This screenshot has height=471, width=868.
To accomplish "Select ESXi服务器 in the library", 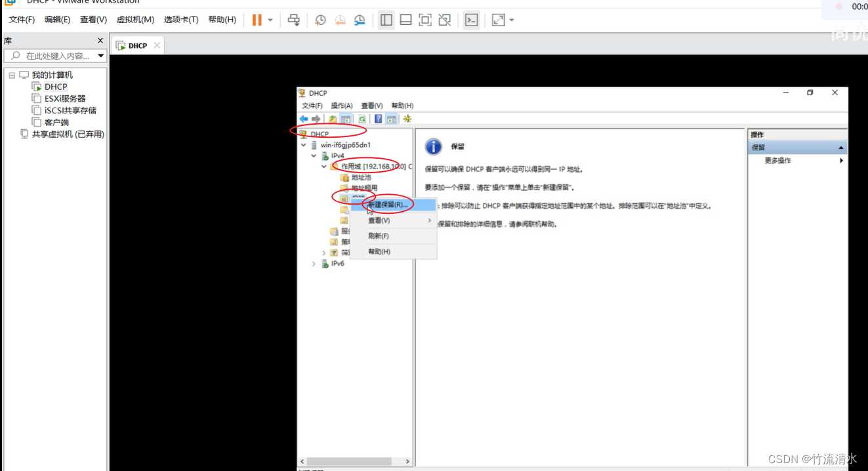I will click(65, 98).
